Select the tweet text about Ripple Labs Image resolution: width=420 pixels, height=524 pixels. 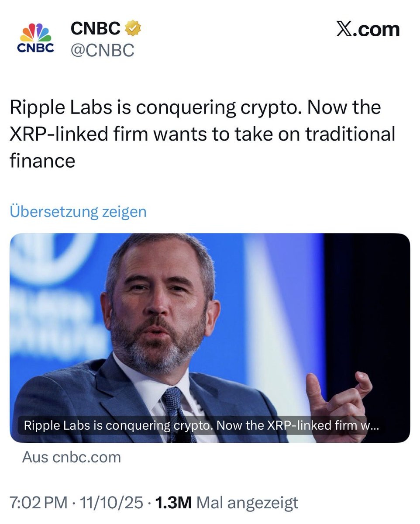coord(203,134)
